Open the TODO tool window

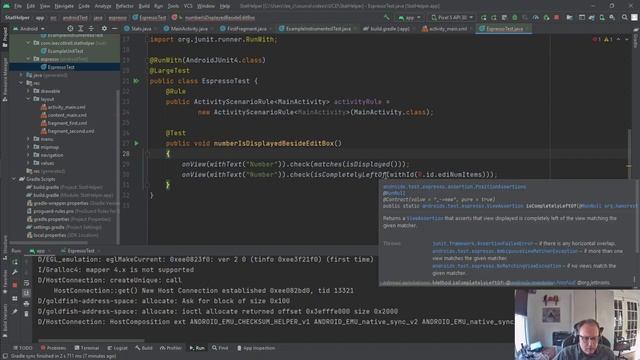coord(23,348)
